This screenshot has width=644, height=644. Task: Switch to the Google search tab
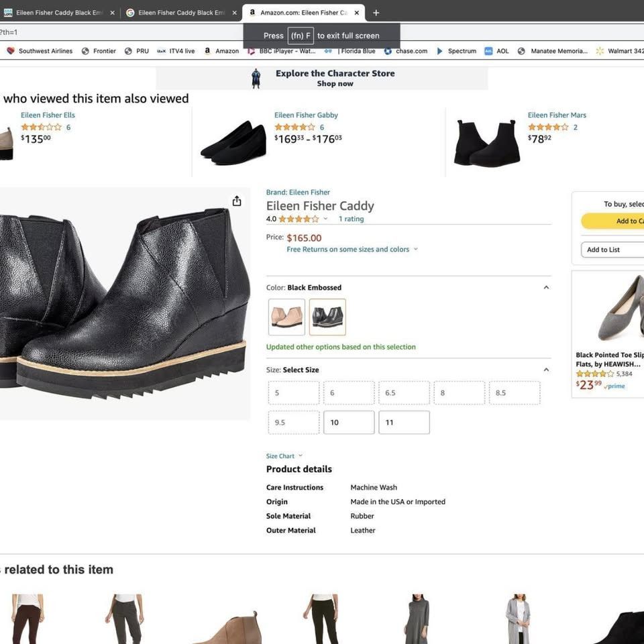[x=180, y=13]
